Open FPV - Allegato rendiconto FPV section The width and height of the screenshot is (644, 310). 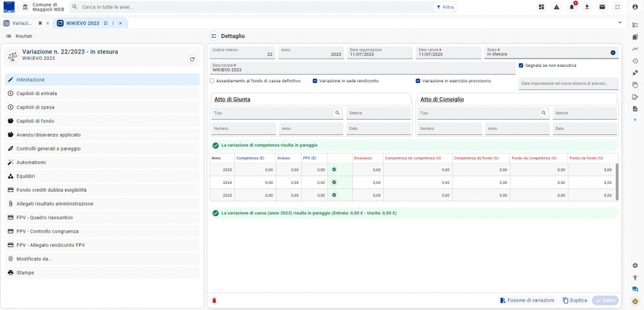[x=102, y=245]
